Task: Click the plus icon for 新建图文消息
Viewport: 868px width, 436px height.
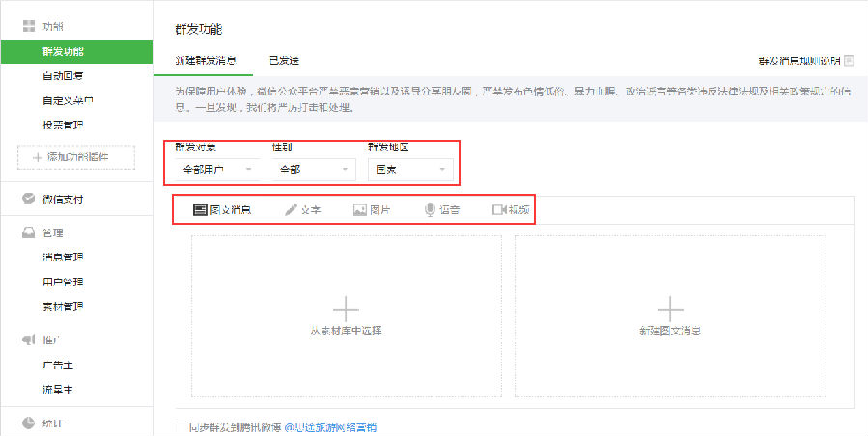Action: click(670, 308)
